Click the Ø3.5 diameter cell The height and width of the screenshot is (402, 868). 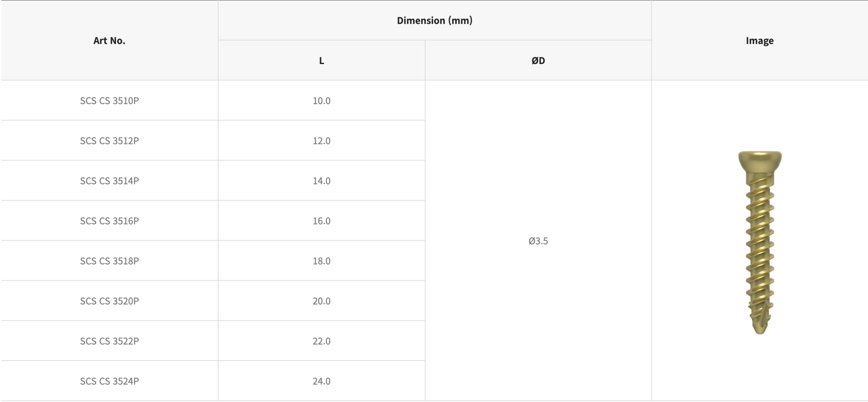[x=538, y=241]
